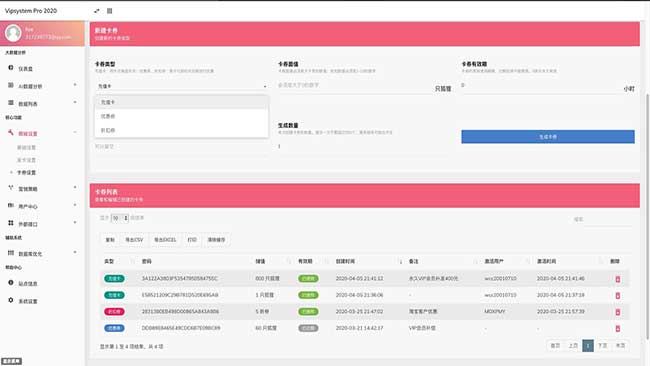
Task: Click the 打印 print button
Action: 192,240
